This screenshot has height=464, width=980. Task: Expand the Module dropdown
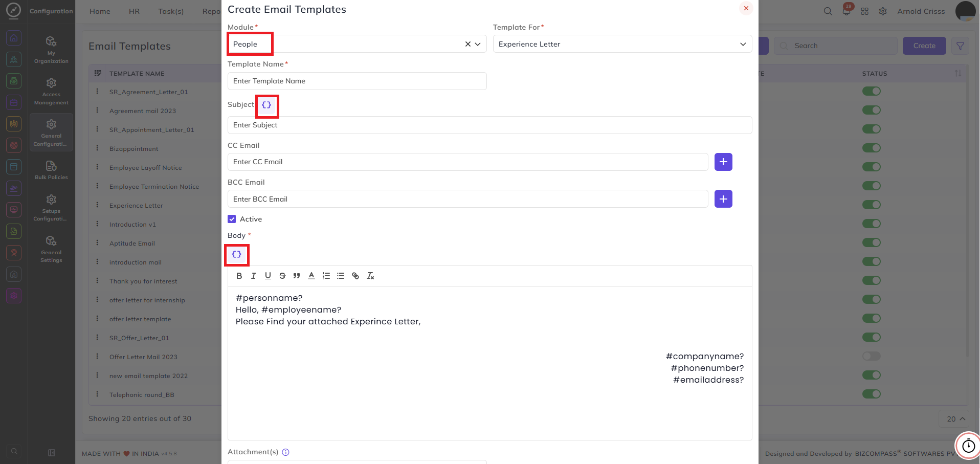pyautogui.click(x=478, y=44)
